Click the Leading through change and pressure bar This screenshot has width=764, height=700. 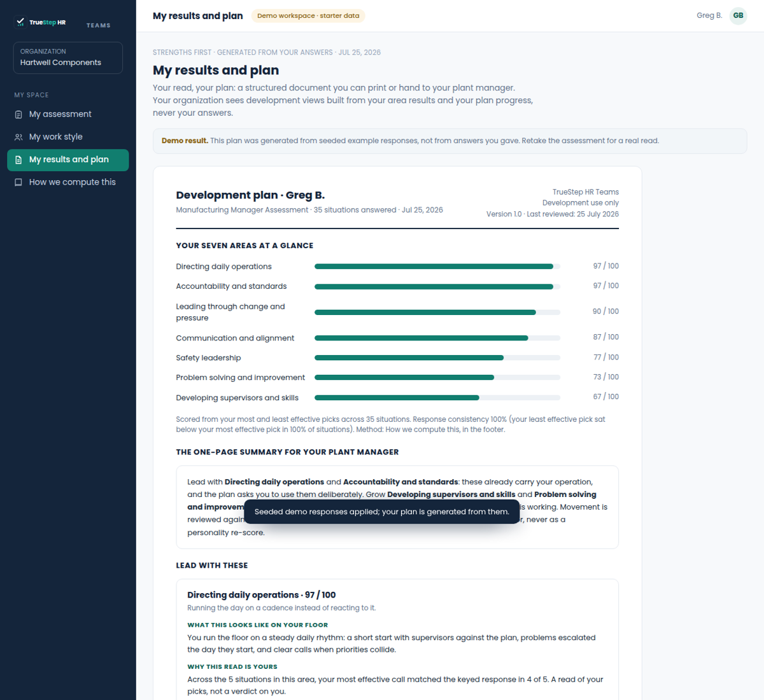pos(437,312)
